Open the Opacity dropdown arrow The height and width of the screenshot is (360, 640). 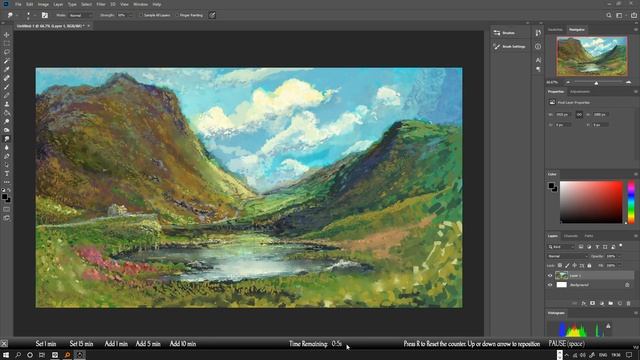619,256
